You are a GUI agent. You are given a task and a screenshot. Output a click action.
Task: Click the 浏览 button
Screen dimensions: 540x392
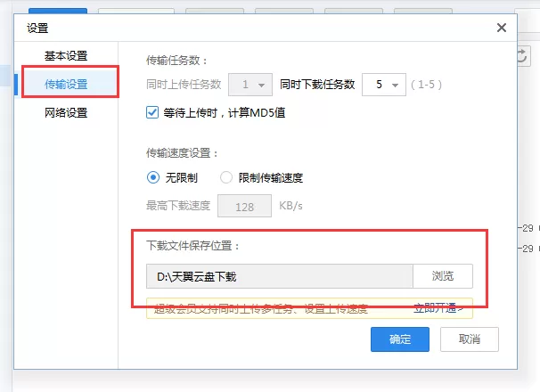[443, 276]
